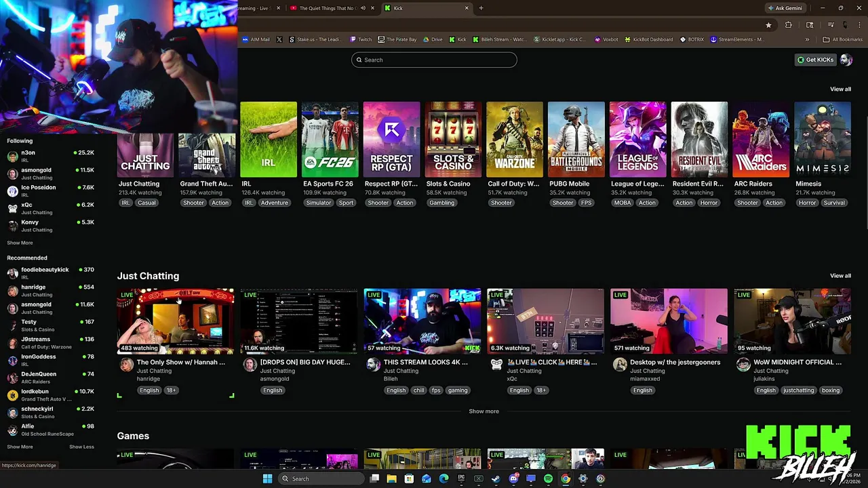Image resolution: width=868 pixels, height=488 pixels.
Task: Expand hidden bookmarks overflow chevron
Action: (807, 39)
